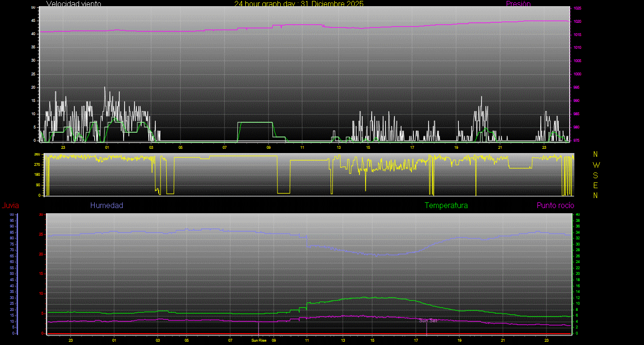Image resolution: width=644 pixels, height=345 pixels.
Task: Click the Sun Set marker label
Action: click(428, 321)
